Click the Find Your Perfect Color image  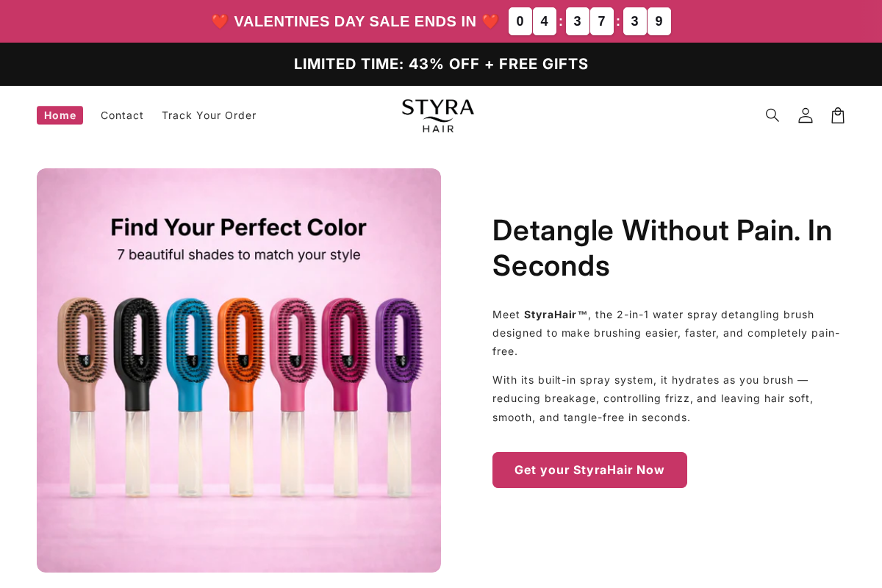pos(239,370)
